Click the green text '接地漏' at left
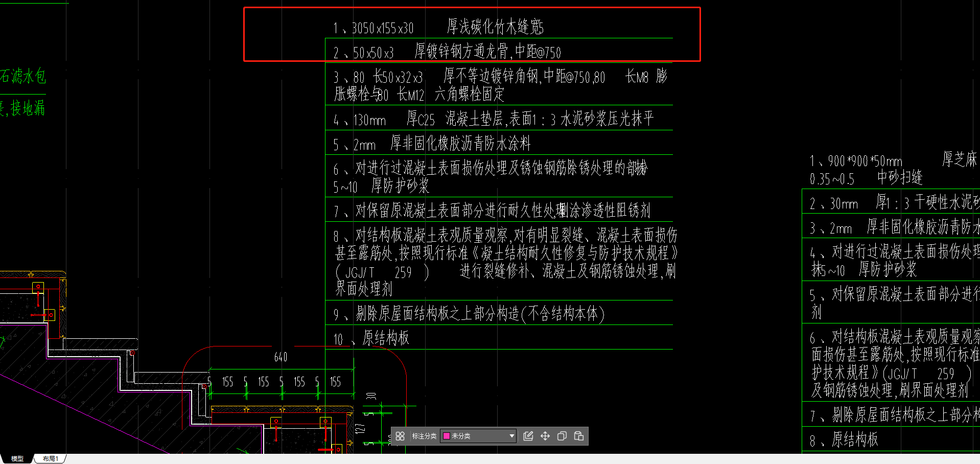This screenshot has height=464, width=980. tap(28, 108)
